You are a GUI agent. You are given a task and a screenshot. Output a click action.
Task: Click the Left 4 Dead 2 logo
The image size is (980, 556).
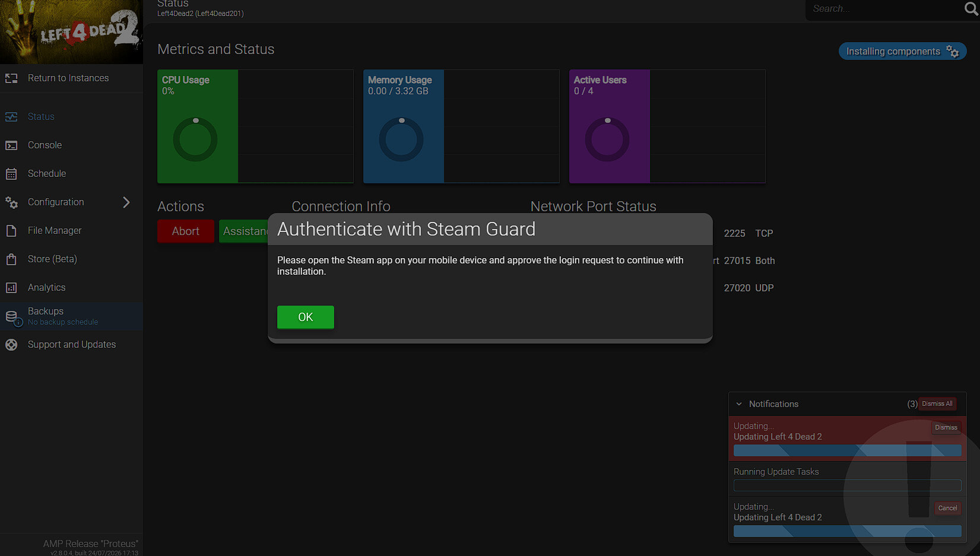pos(71,32)
